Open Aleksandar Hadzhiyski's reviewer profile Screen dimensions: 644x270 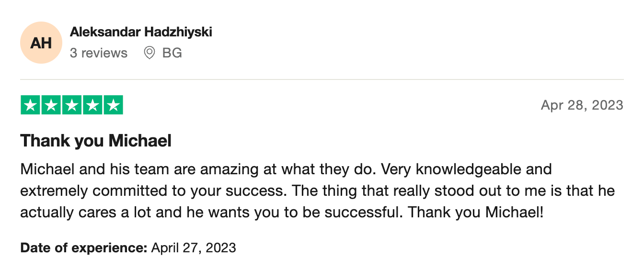[x=141, y=32]
